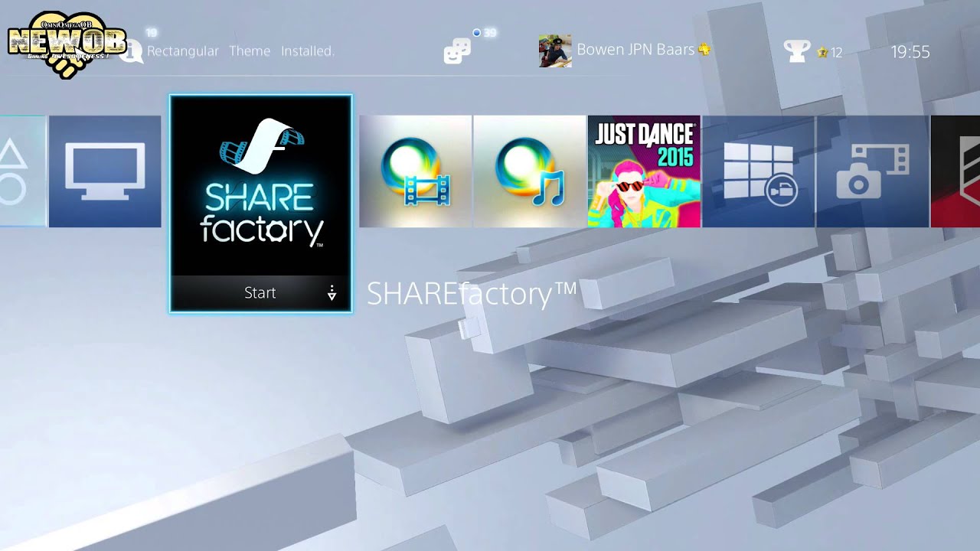Image resolution: width=980 pixels, height=551 pixels.
Task: Open the Video Unlimited tile
Action: click(415, 171)
